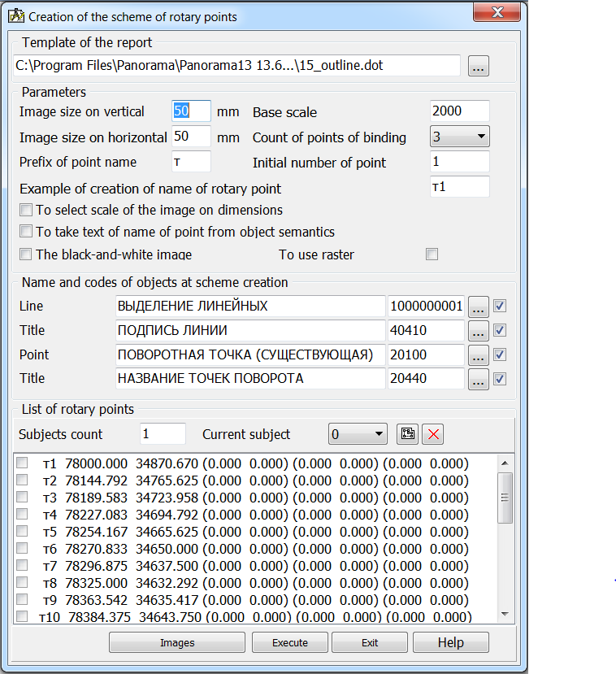The image size is (616, 674).
Task: Click the rotary points list scrollbar down arrow
Action: [x=505, y=614]
